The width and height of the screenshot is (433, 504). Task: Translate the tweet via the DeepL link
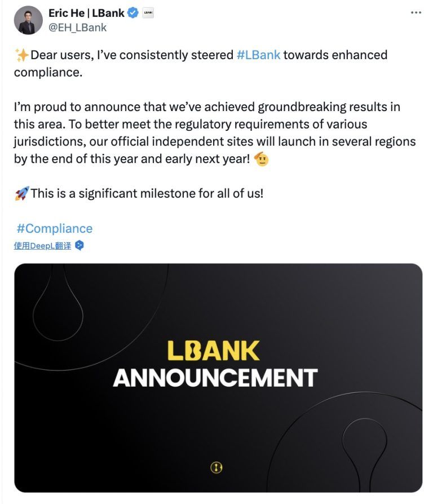[x=43, y=246]
